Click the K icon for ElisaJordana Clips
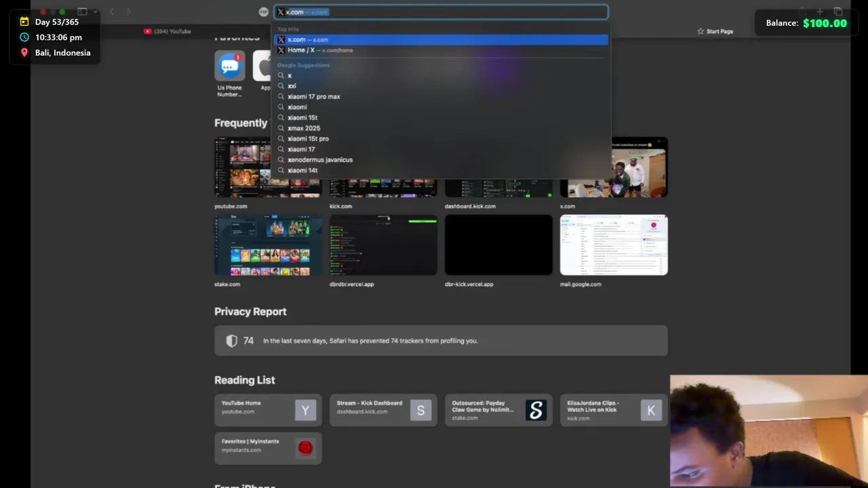Screen dimensions: 868x488 coord(651,410)
